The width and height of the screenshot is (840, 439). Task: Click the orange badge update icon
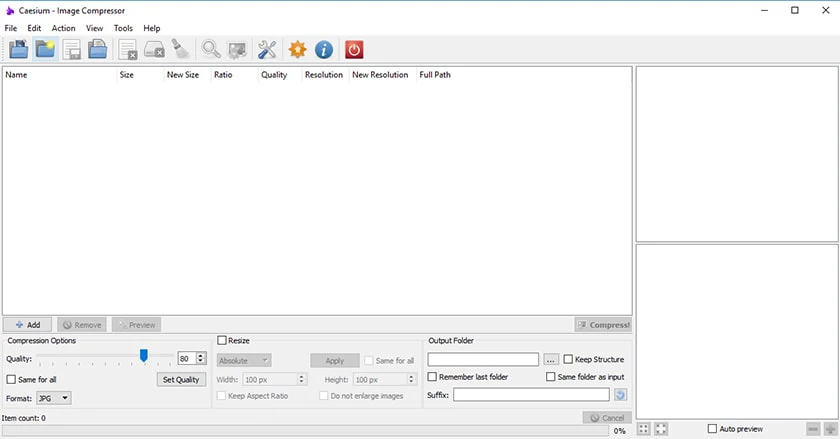pos(297,50)
